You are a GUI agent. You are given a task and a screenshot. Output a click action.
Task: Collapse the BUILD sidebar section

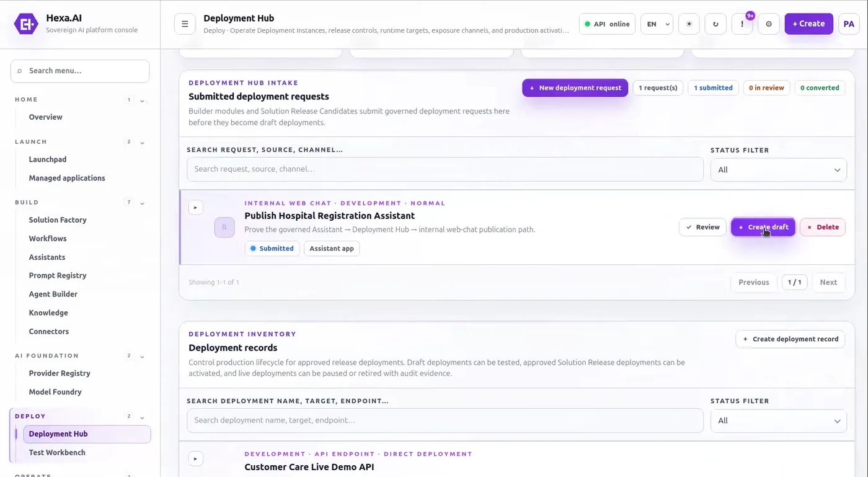143,203
